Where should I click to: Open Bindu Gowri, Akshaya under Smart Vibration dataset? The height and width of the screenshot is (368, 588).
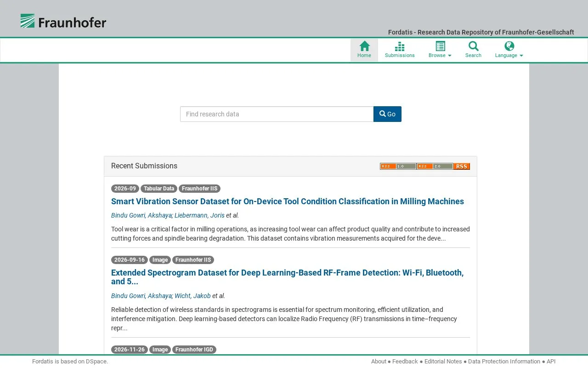[x=141, y=215]
